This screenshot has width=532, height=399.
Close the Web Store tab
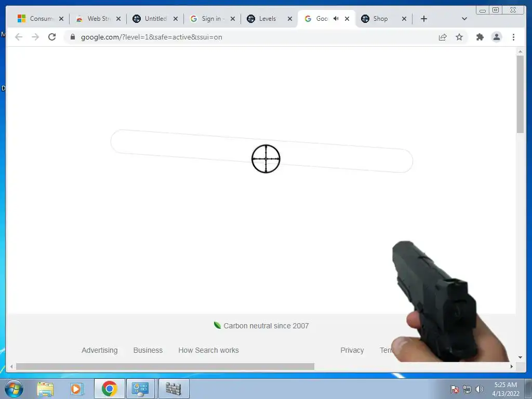tap(118, 19)
